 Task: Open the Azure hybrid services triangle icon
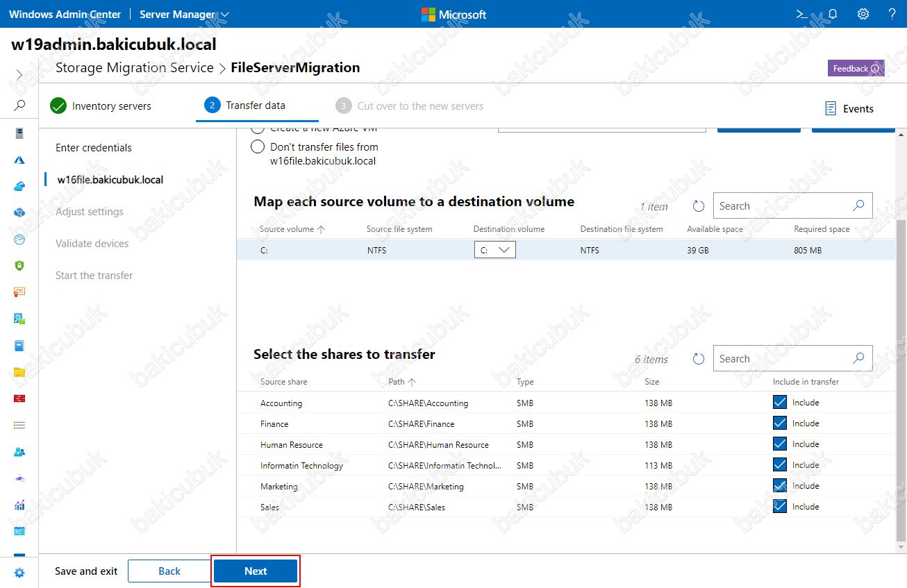coord(19,160)
